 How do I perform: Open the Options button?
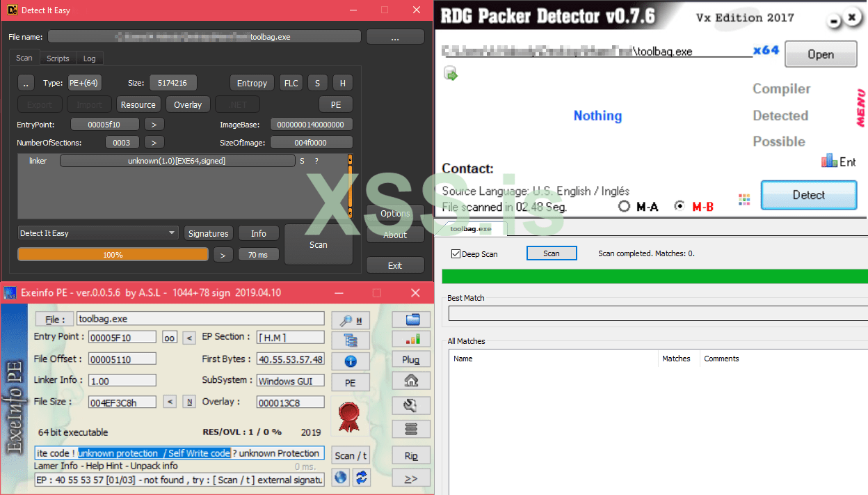[395, 213]
